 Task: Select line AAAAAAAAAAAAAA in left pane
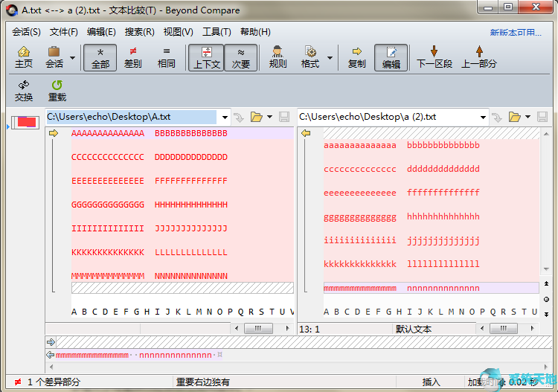point(108,133)
